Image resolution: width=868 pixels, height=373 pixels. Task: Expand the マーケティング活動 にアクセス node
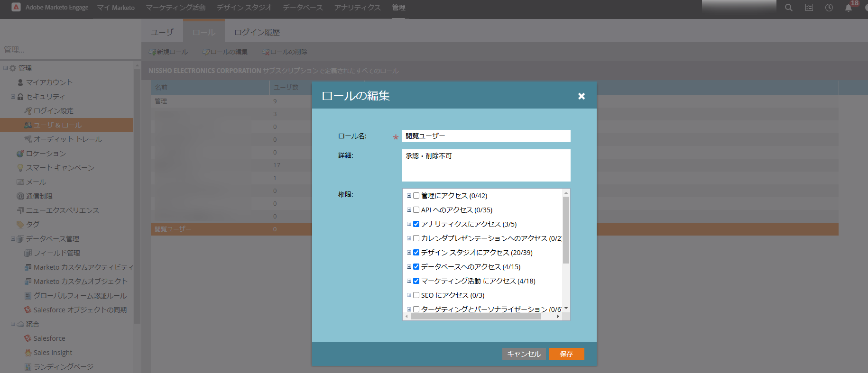(409, 281)
